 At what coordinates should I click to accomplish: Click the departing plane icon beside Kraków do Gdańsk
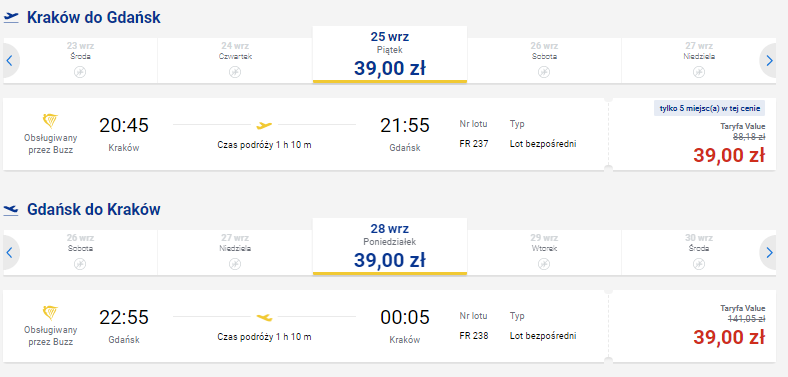point(11,18)
